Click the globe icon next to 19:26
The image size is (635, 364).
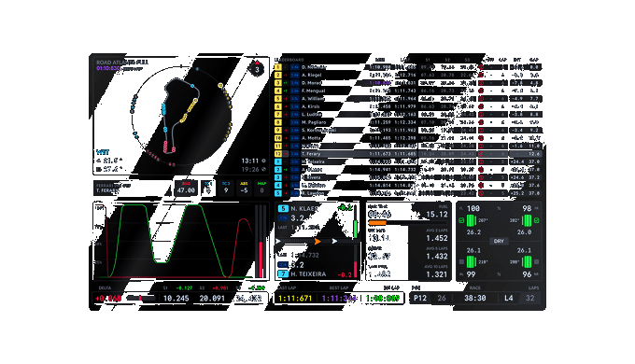[x=263, y=169]
